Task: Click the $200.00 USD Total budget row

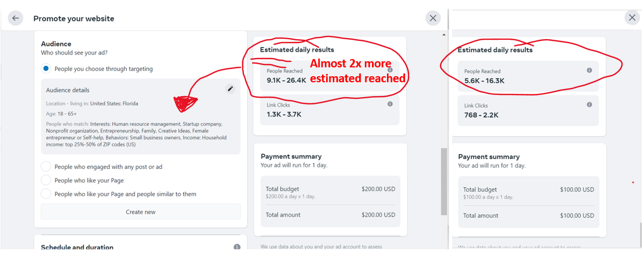Action: tap(331, 192)
